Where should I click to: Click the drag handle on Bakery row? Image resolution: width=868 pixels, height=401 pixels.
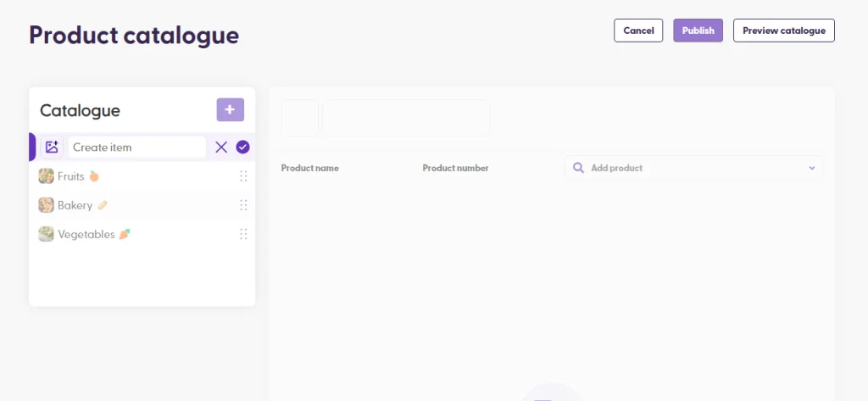pos(243,205)
